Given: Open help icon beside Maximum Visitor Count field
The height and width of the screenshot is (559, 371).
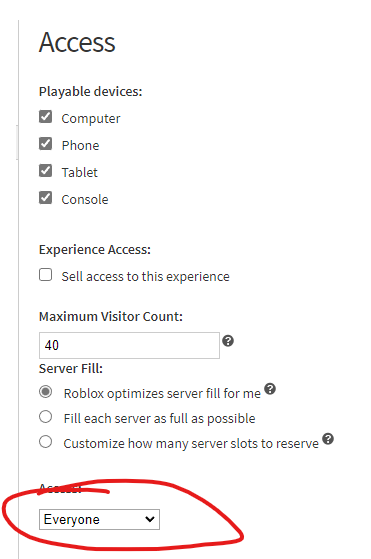Looking at the screenshot, I should tap(228, 341).
